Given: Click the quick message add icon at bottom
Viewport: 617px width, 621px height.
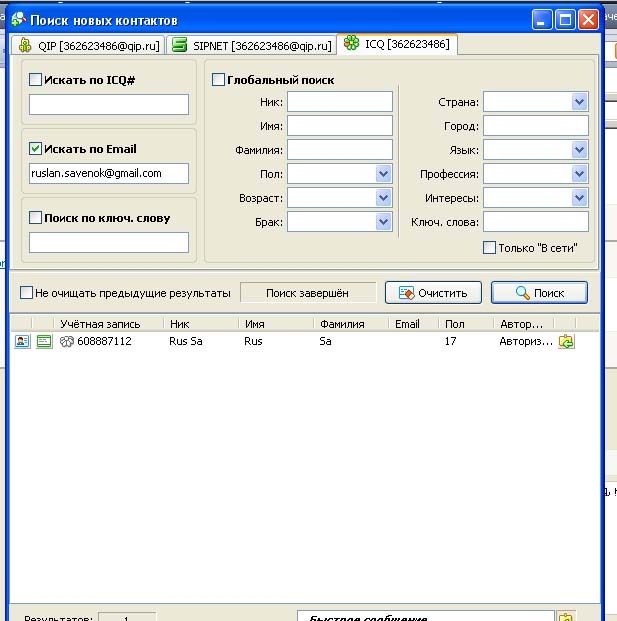Looking at the screenshot, I should (x=566, y=617).
